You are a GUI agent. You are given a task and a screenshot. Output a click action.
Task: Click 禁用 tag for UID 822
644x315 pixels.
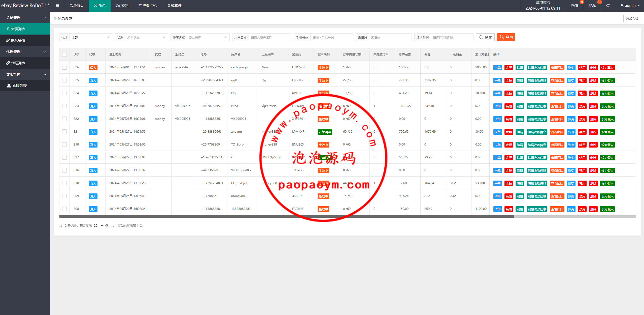582,119
